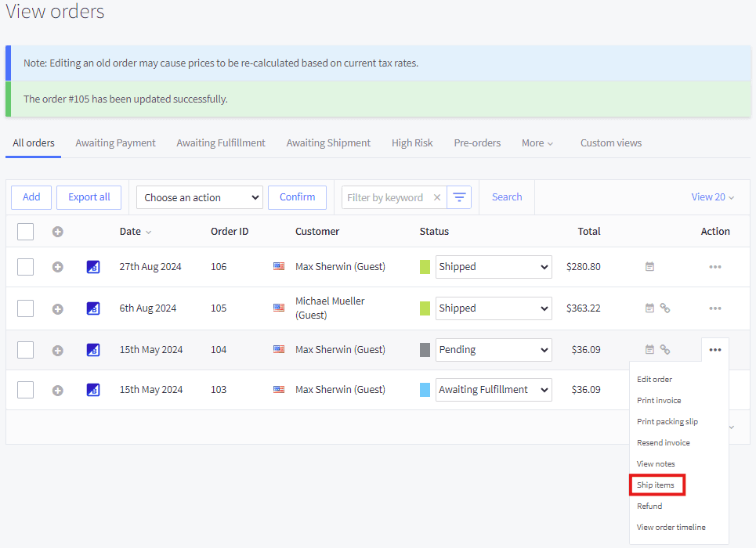Open Pending status dropdown for order 104
The height and width of the screenshot is (548, 756).
click(x=494, y=350)
